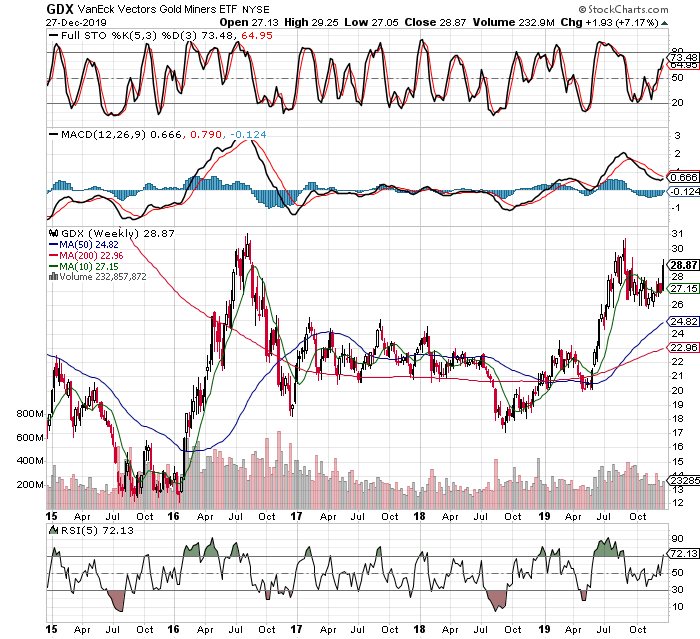
Task: Click the GDX (Weekly) 28.87 legend
Action: click(x=118, y=233)
